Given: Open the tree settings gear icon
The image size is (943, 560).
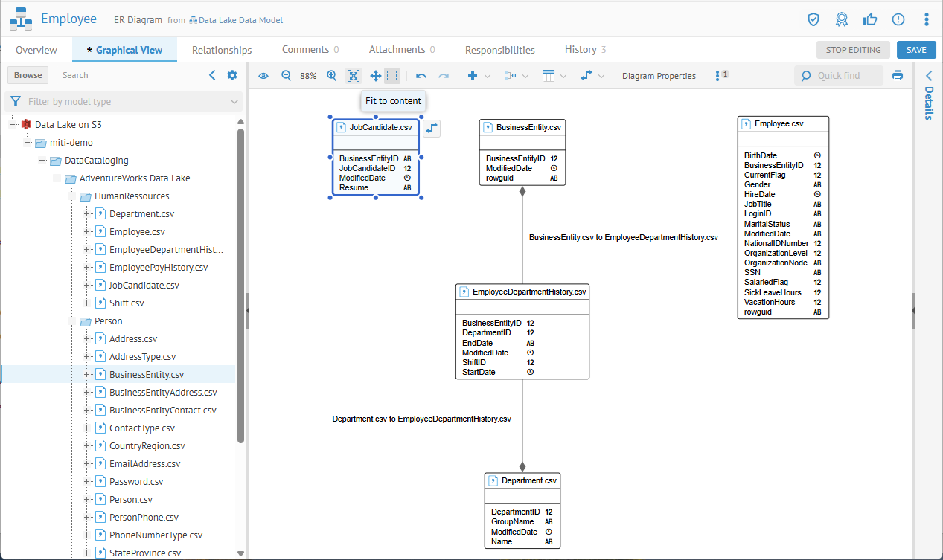Looking at the screenshot, I should [232, 75].
